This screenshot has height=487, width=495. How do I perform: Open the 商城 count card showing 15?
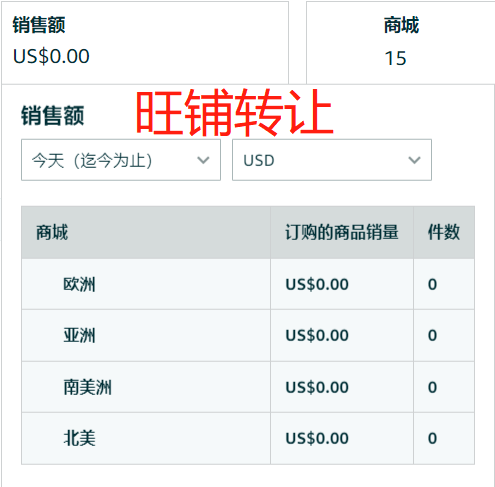coord(401,43)
